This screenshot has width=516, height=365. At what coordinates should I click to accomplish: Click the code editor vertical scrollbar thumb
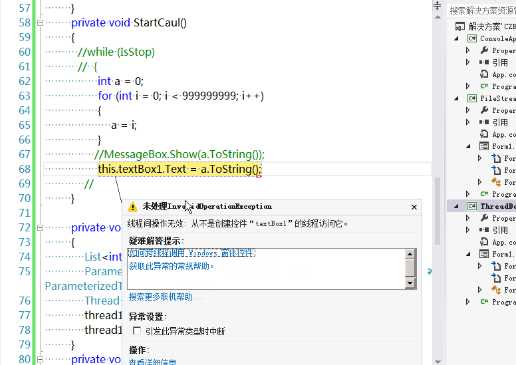tap(438, 212)
